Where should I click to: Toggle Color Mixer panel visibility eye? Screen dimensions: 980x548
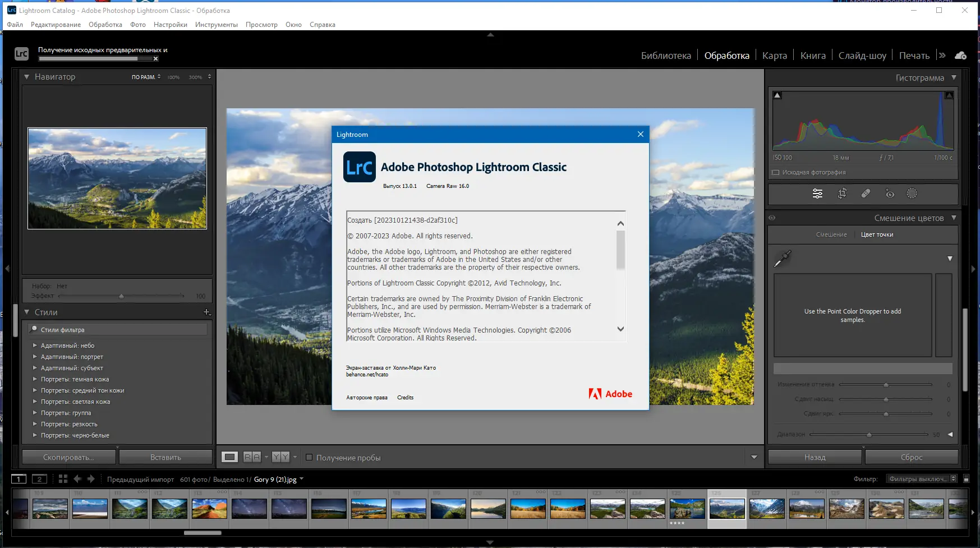pyautogui.click(x=772, y=218)
